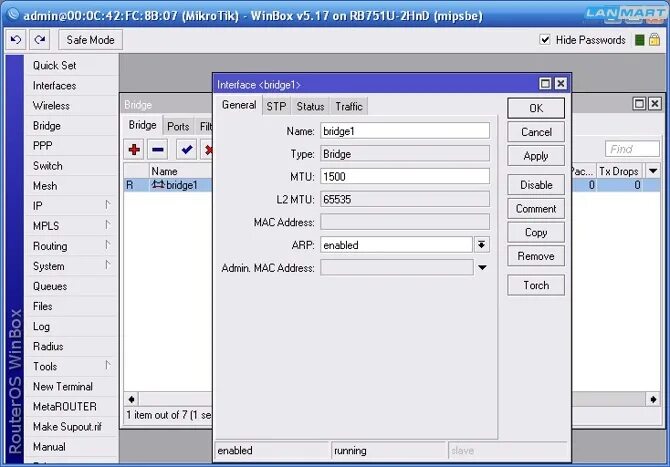Click the Torch button
The width and height of the screenshot is (670, 467).
pos(536,285)
